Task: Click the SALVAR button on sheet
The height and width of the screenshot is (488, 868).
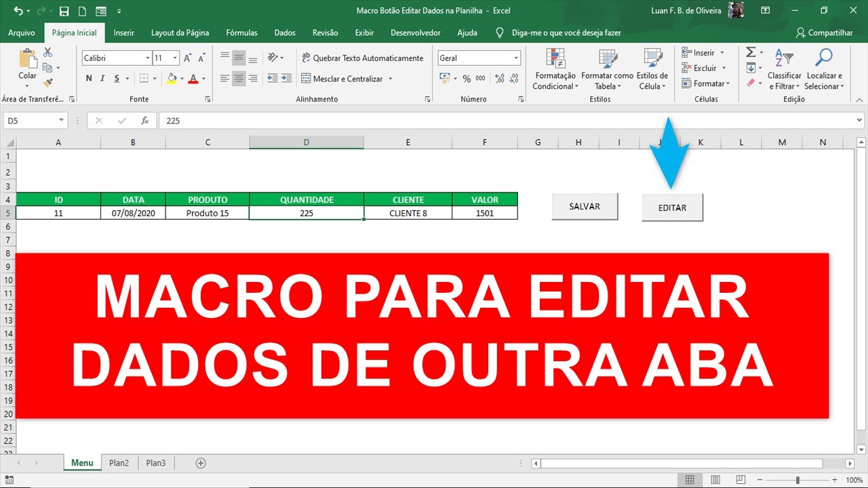Action: coord(585,207)
